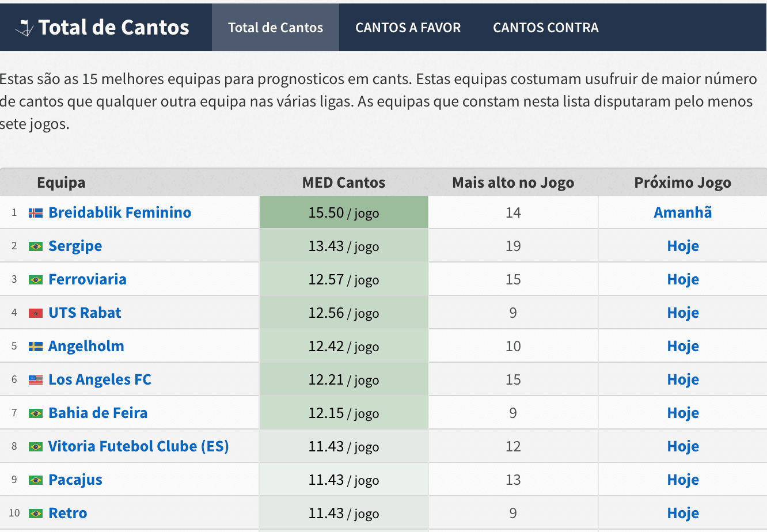Image resolution: width=767 pixels, height=532 pixels.
Task: Click the Sweden flag next to Angelholm
Action: (x=36, y=347)
